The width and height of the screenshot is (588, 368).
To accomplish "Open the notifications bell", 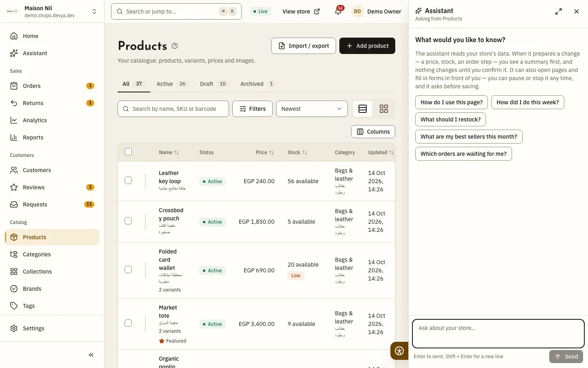I will tap(338, 11).
